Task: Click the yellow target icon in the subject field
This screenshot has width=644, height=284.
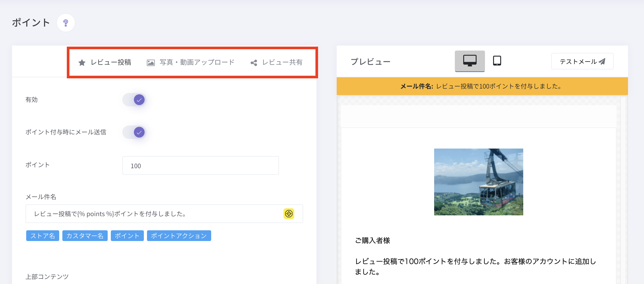Action: [289, 214]
